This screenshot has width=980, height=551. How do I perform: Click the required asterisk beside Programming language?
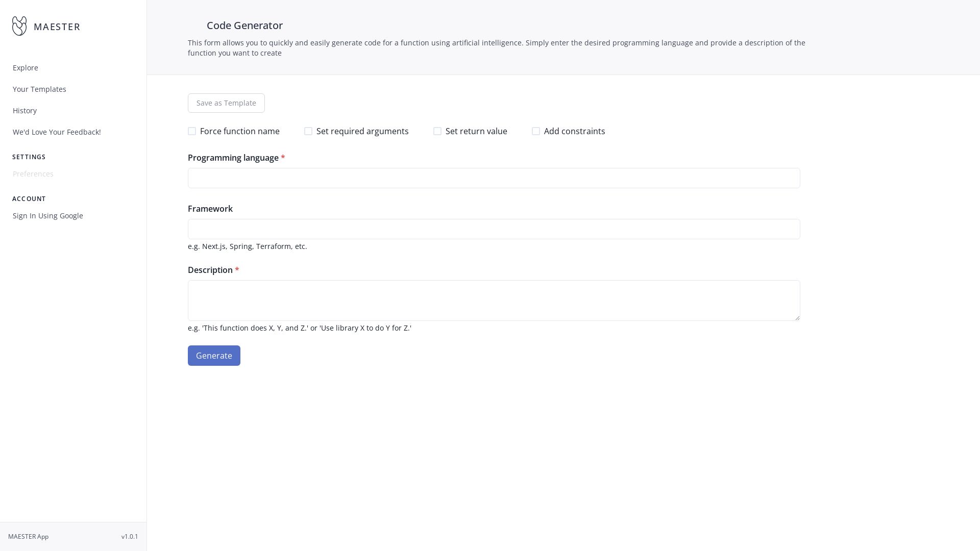click(283, 158)
